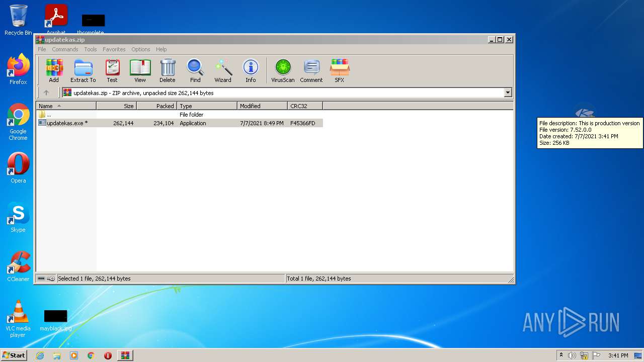Open Google Chrome desktop shortcut

(18, 122)
